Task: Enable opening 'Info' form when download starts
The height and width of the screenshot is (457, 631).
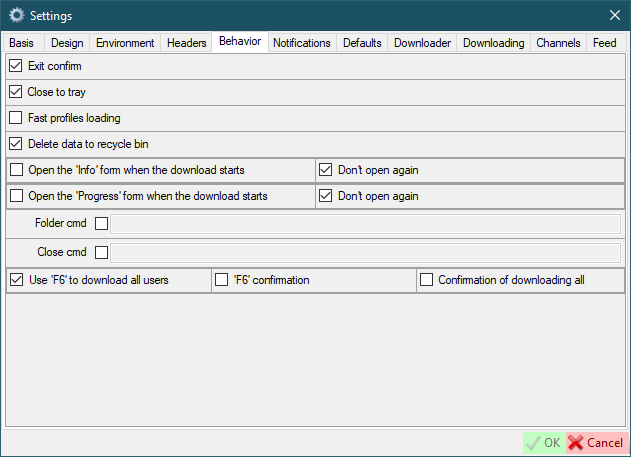Action: tap(16, 170)
